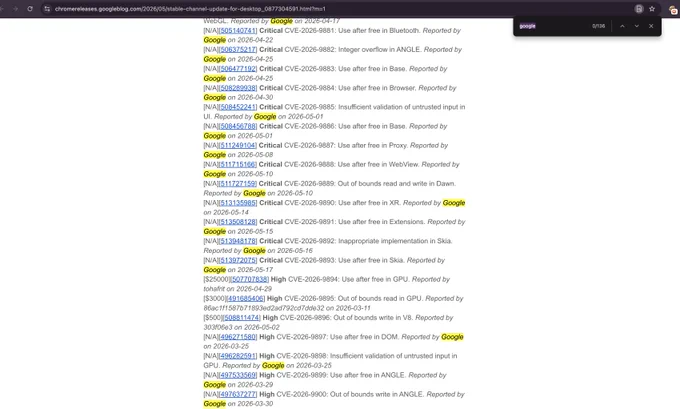Open bug link 496282591
The image size is (680, 409).
pos(238,356)
